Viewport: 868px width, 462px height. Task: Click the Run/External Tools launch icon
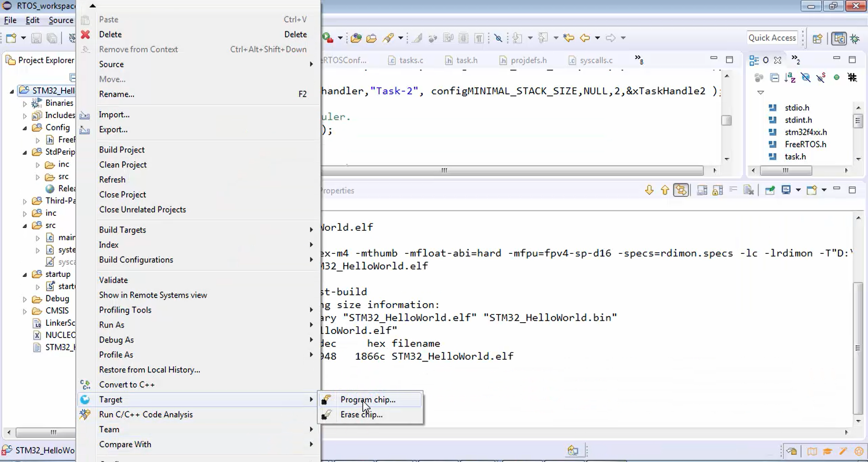click(328, 38)
